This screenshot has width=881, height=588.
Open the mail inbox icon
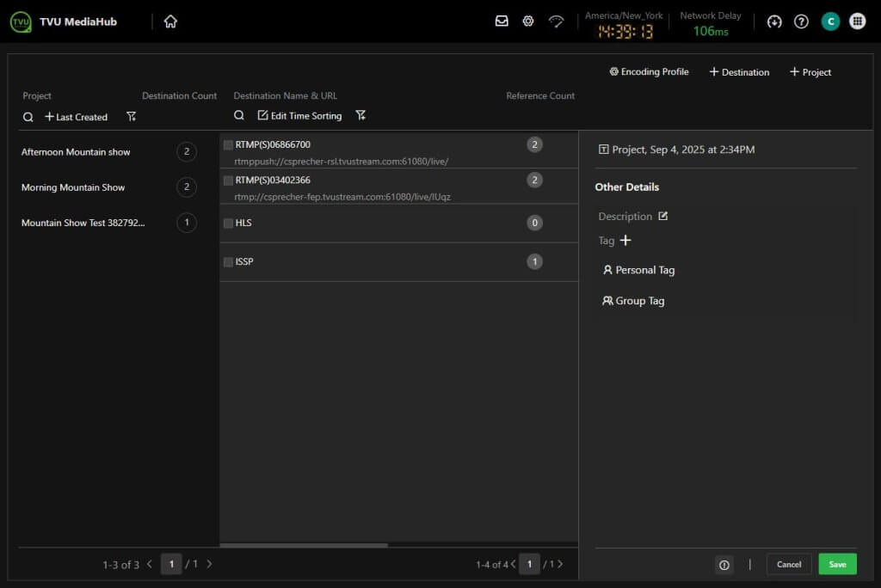click(x=502, y=21)
